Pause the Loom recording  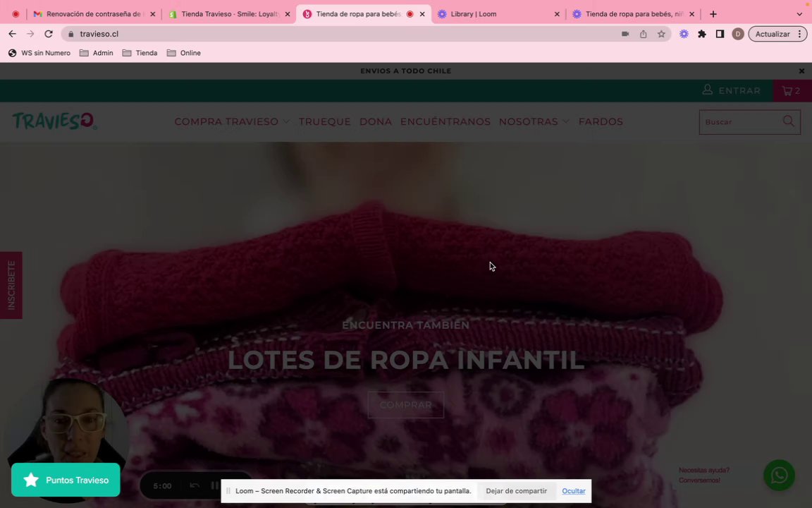pos(214,485)
